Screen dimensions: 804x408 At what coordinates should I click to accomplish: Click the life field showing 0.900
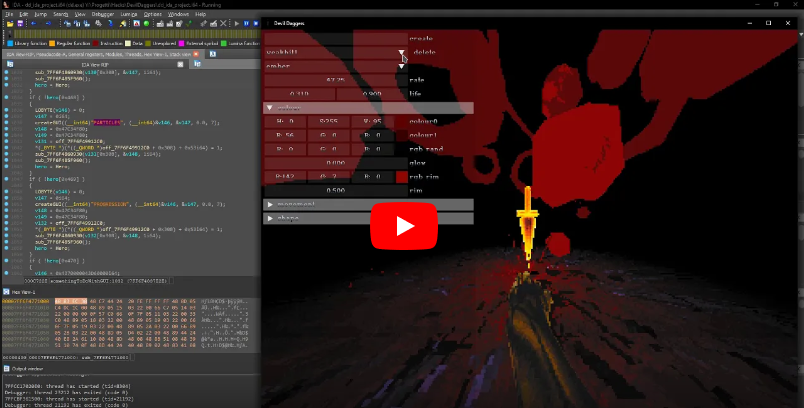372,94
